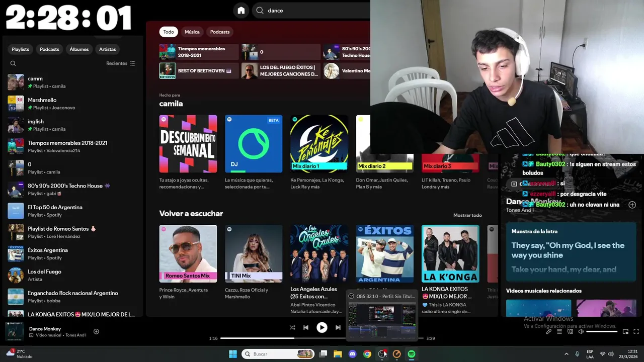Add Dance Monkey to library in bottom bar
The height and width of the screenshot is (362, 644).
pos(96,331)
